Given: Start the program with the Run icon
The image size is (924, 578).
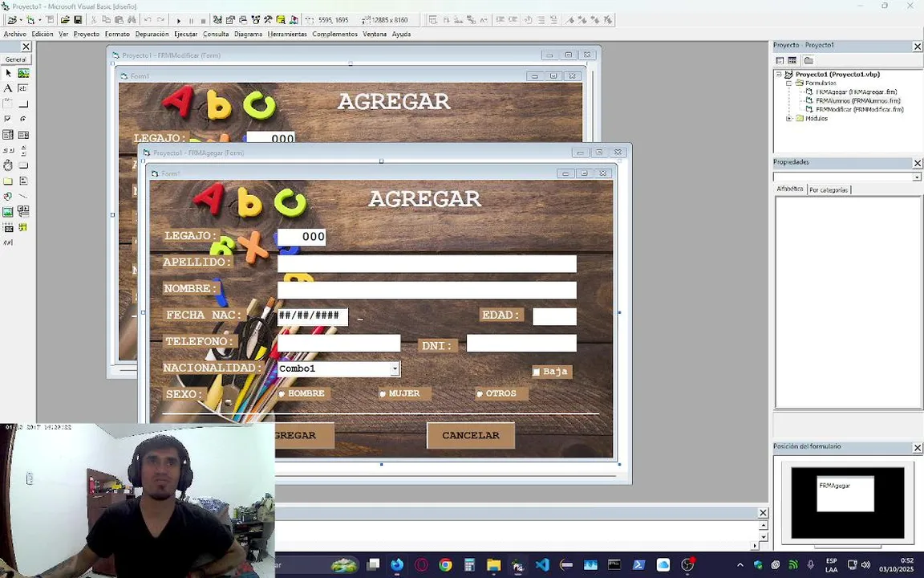Looking at the screenshot, I should [x=179, y=21].
